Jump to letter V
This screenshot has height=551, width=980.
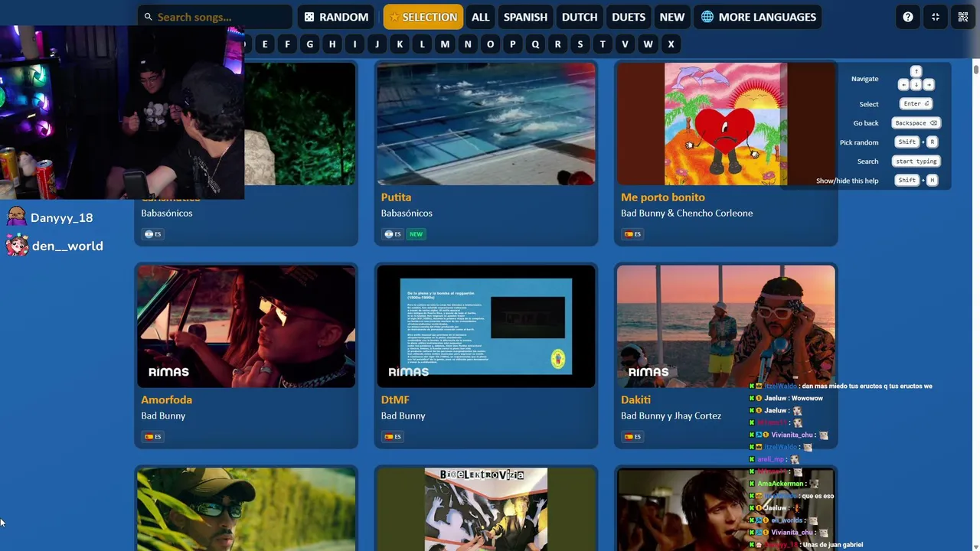[x=625, y=44]
